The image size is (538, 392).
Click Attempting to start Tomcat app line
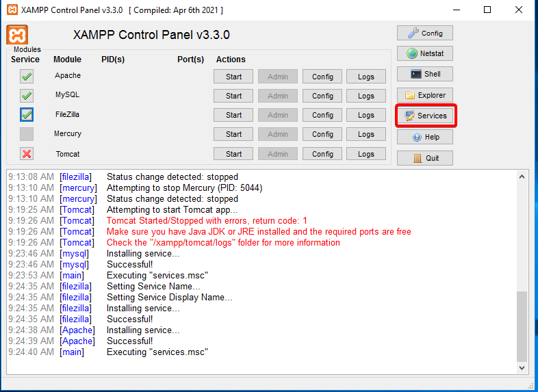172,209
